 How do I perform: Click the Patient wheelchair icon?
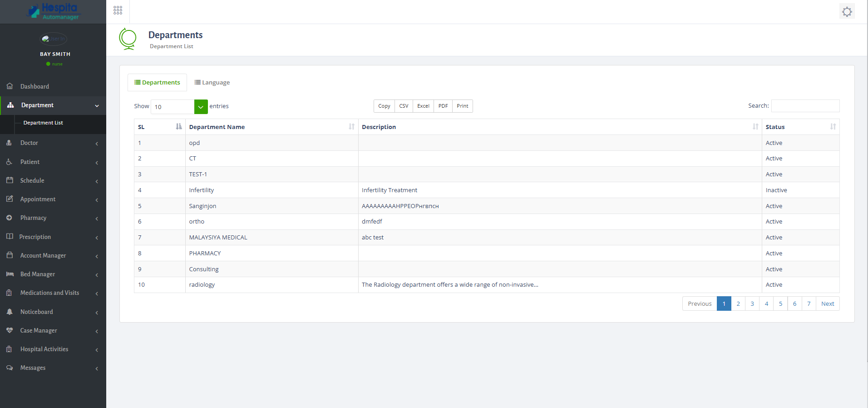9,162
